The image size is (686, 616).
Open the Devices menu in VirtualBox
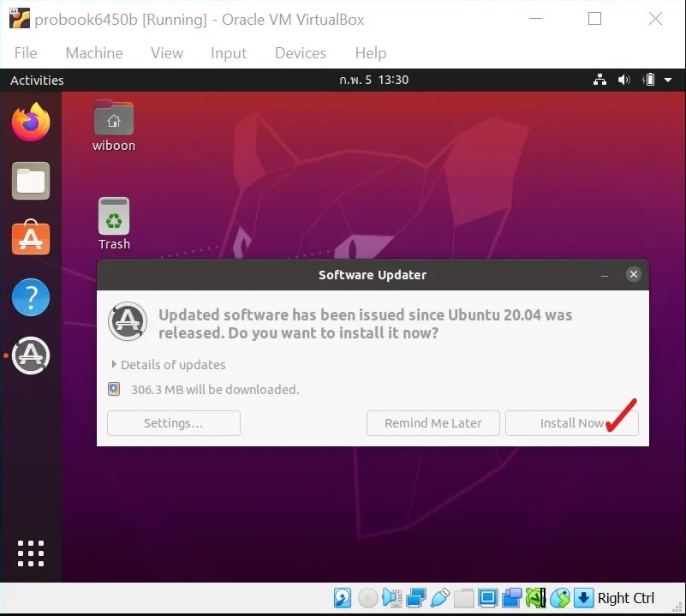(x=300, y=53)
